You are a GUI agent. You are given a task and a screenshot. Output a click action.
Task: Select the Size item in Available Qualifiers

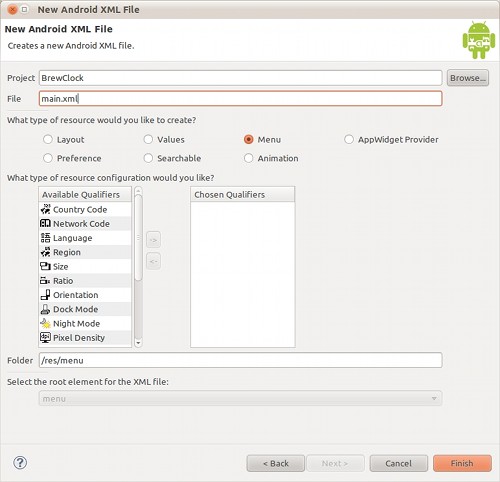click(85, 266)
